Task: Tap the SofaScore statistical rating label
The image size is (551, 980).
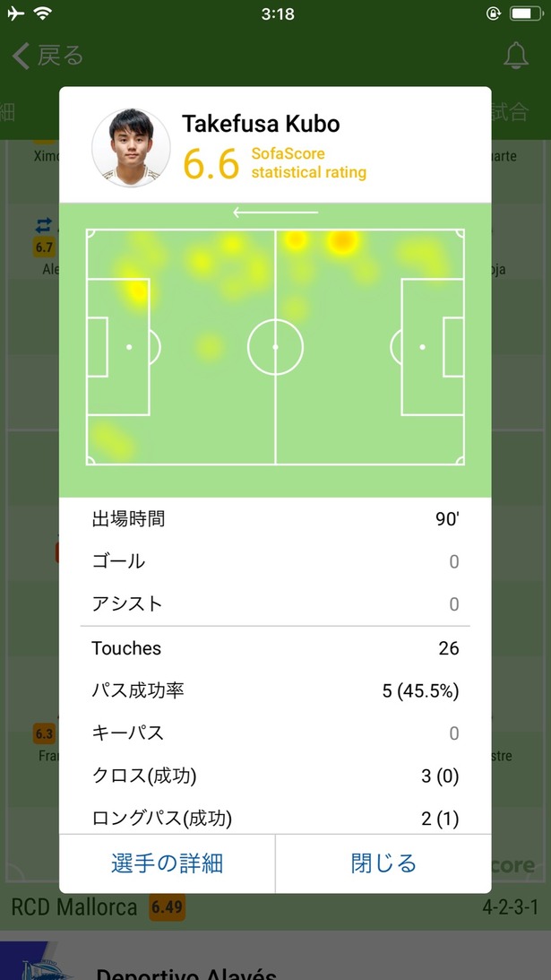Action: pos(308,163)
